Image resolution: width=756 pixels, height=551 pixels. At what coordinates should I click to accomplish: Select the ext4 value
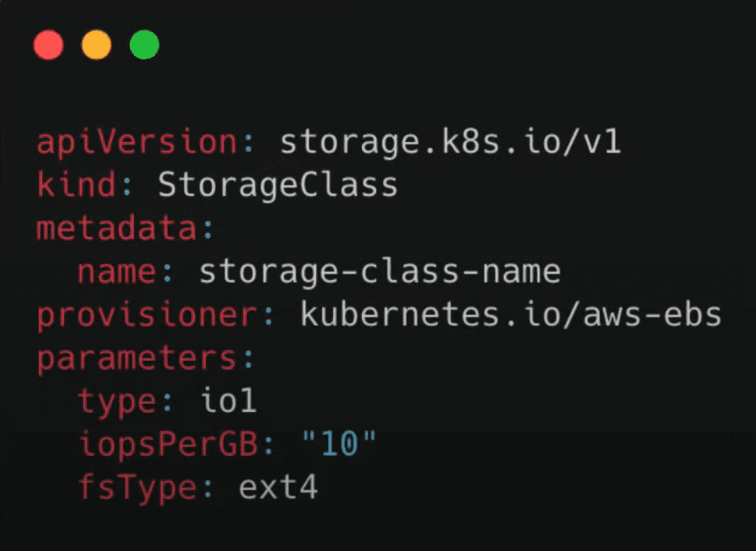pyautogui.click(x=278, y=487)
